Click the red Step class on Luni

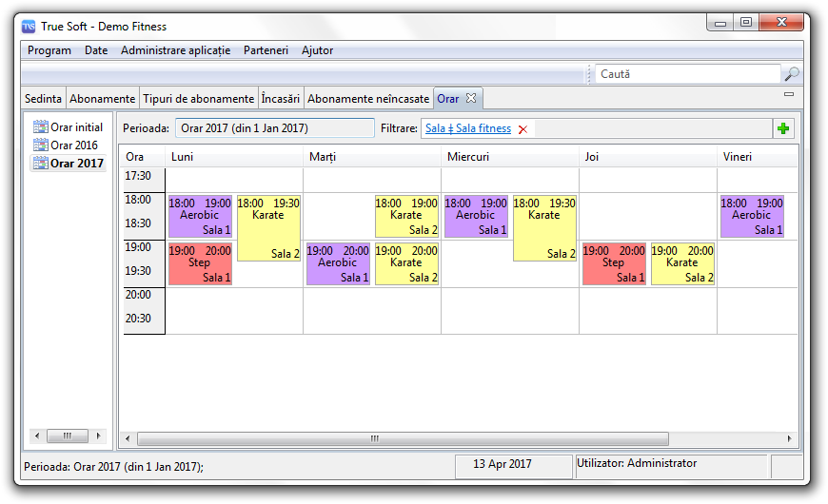pos(200,263)
